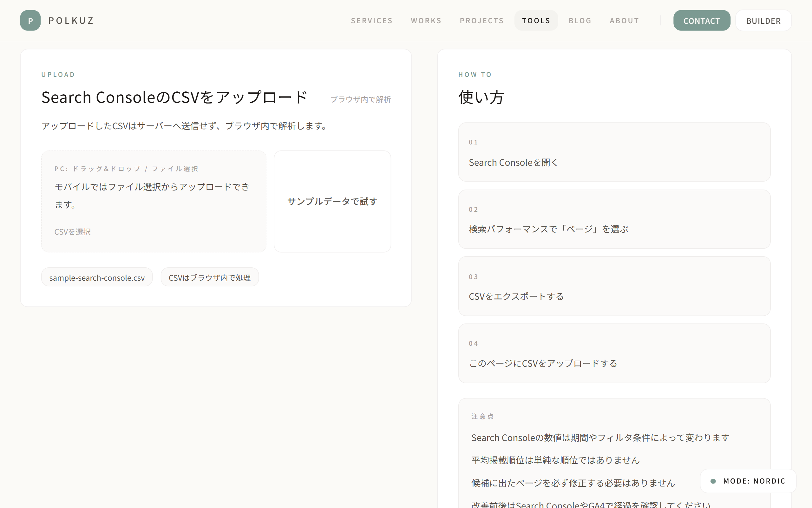Select the TOOLS nav item

536,21
